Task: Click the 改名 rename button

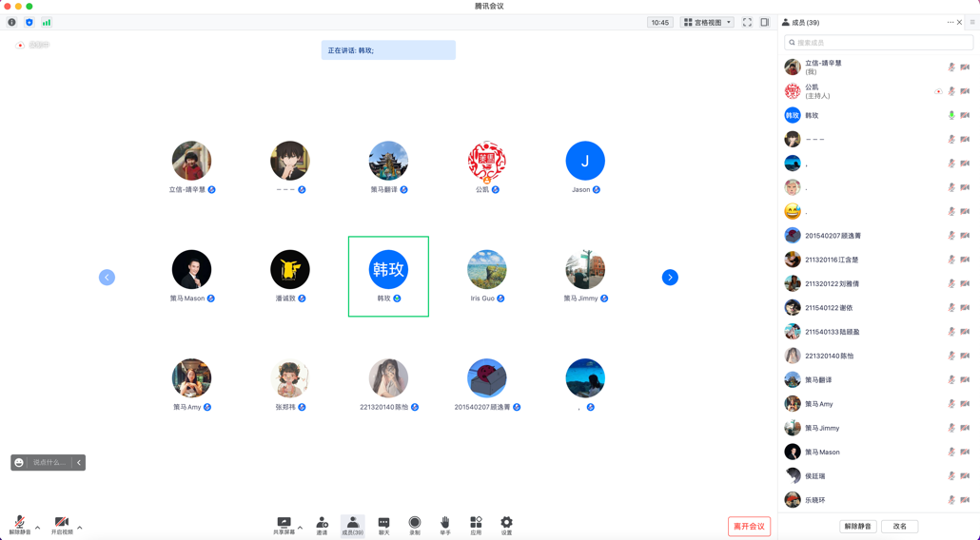Action: (899, 526)
